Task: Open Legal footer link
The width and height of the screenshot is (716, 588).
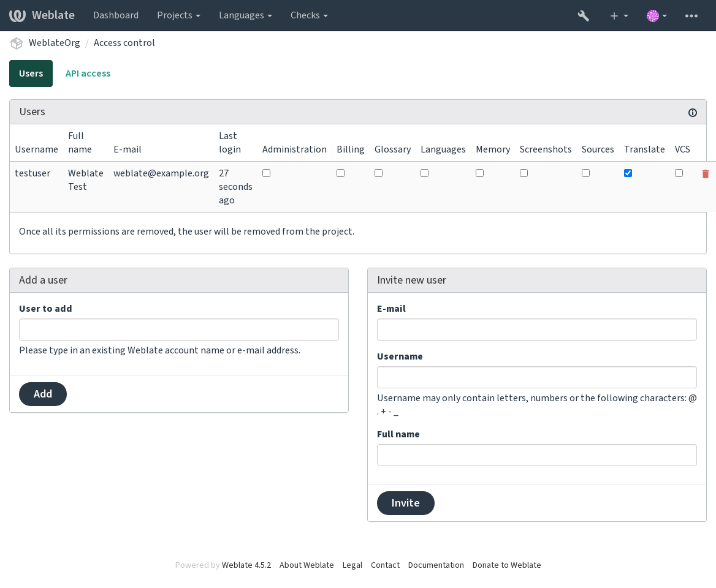Action: (x=352, y=565)
